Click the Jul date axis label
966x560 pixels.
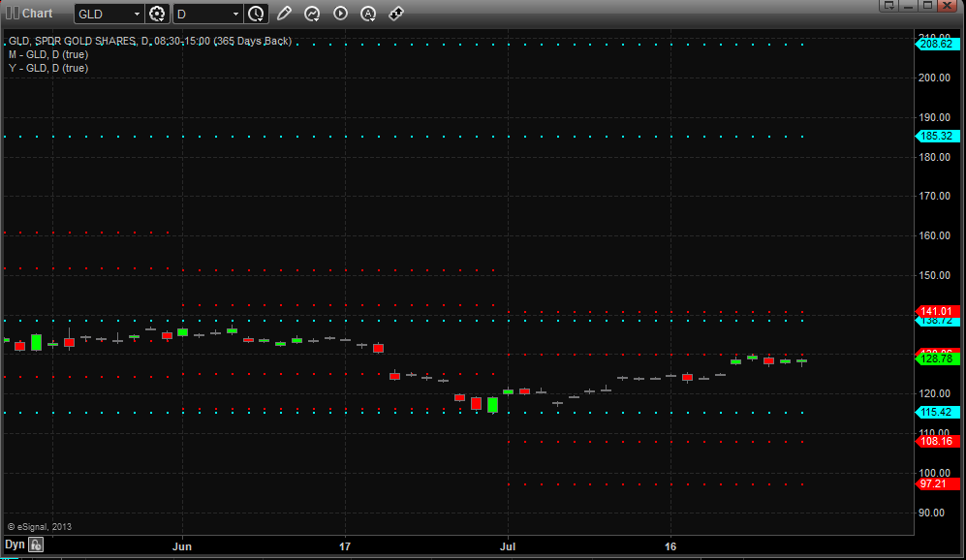pos(508,546)
